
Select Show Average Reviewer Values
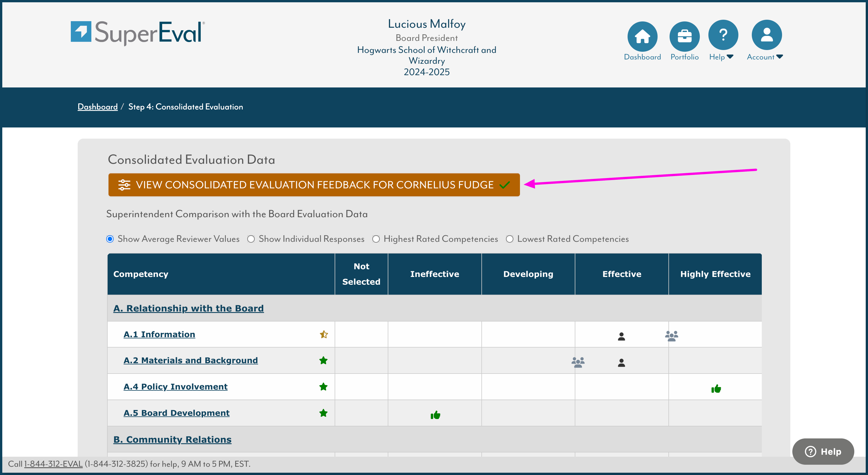pos(110,239)
